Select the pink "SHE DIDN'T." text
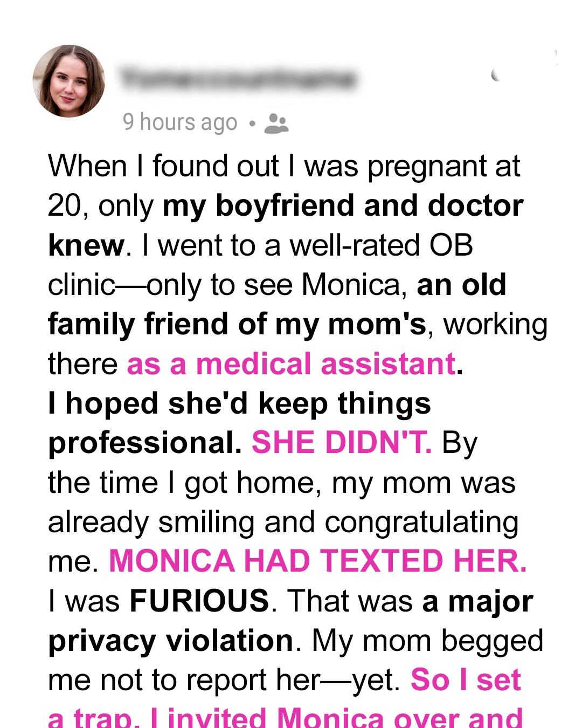 (x=342, y=443)
